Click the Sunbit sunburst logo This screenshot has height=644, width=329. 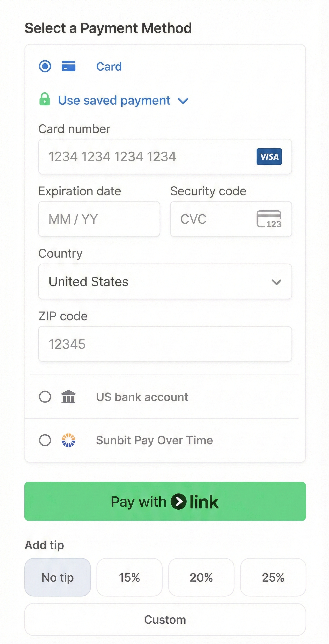coord(68,440)
